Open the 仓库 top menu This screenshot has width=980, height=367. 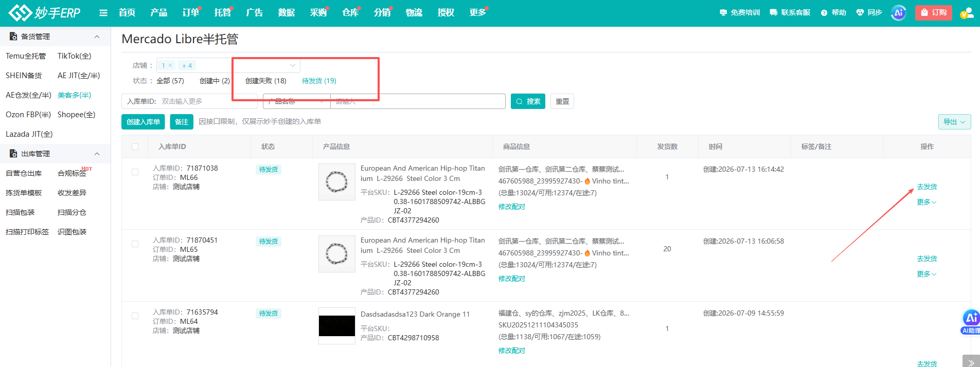[x=350, y=12]
